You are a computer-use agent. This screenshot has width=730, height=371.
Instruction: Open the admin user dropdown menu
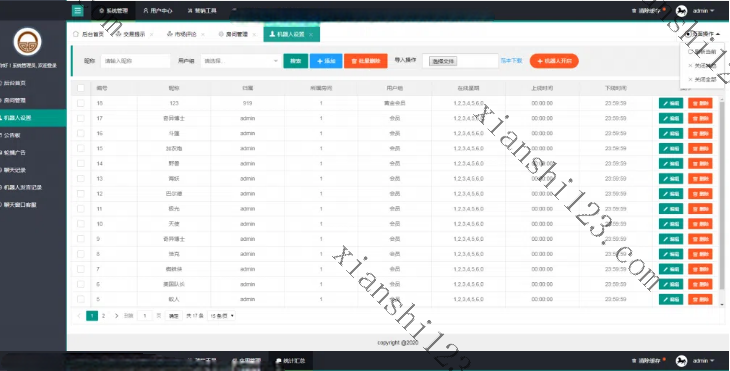[x=703, y=11]
